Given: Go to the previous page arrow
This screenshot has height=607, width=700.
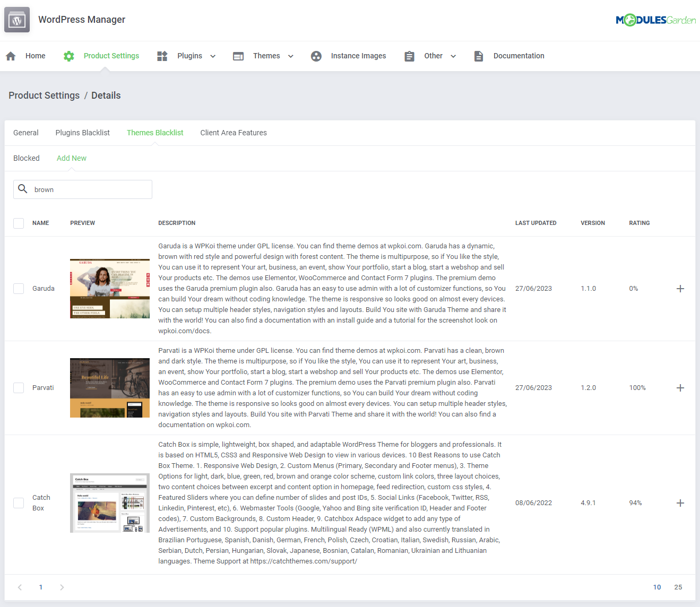Looking at the screenshot, I should point(20,587).
